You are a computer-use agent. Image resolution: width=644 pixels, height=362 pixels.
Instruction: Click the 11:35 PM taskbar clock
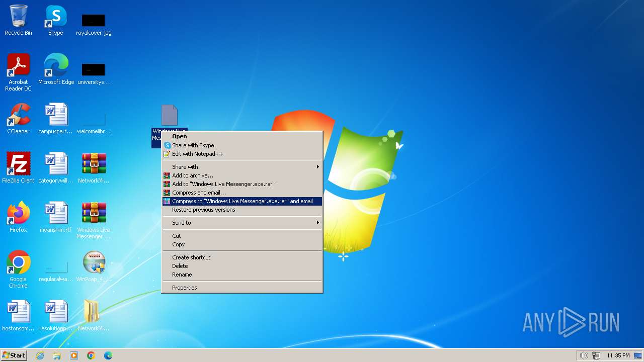pos(618,355)
